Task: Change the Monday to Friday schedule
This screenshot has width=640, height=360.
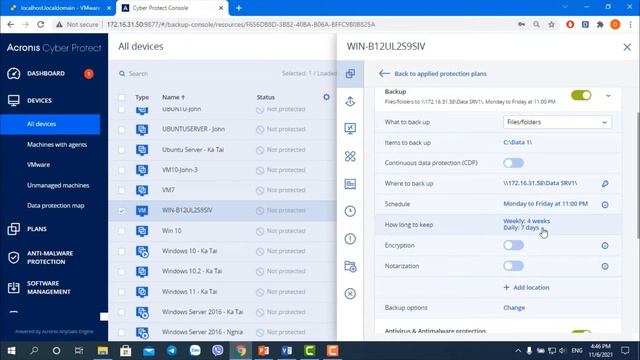Action: 545,204
